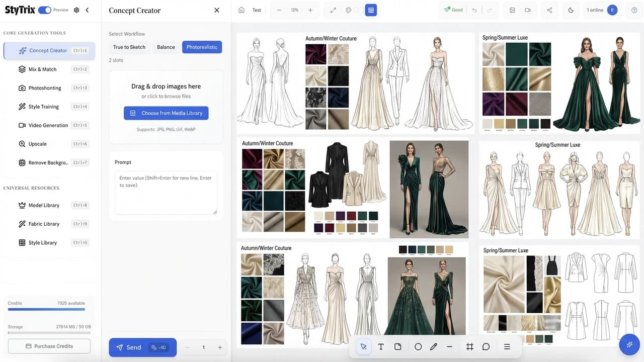This screenshot has height=362, width=644.
Task: Switch to the Balance workflow tab
Action: pyautogui.click(x=165, y=47)
